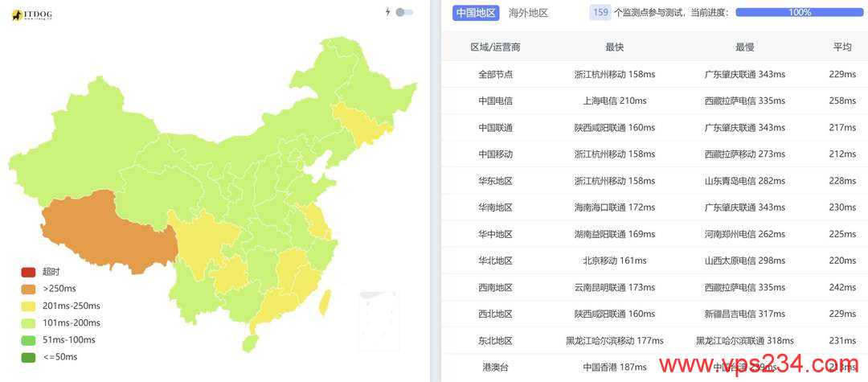Screen dimensions: 868x382
Task: Click the ITDOG logo
Action: coord(32,15)
